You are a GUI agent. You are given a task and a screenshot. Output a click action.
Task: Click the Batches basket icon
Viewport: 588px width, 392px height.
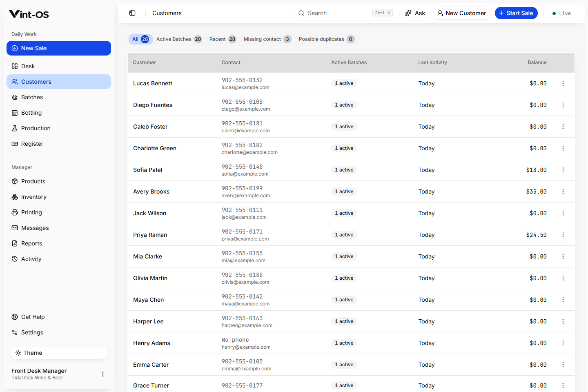tap(15, 97)
